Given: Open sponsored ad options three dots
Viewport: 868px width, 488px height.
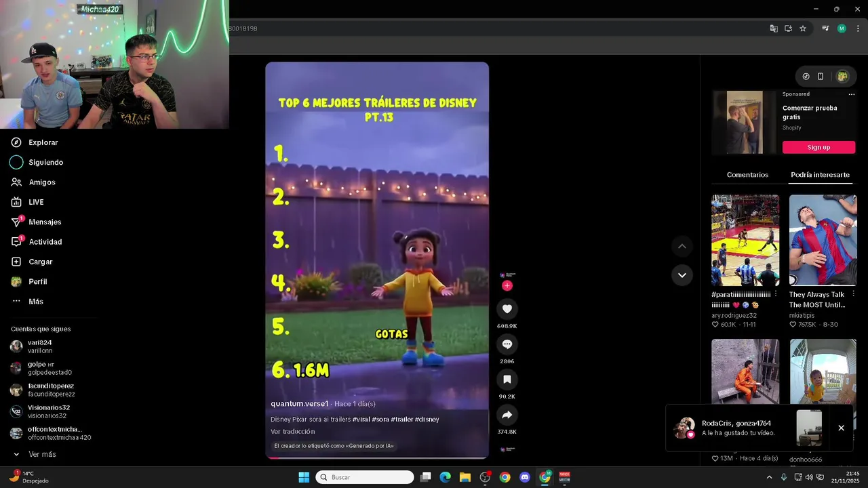Looking at the screenshot, I should click(x=852, y=94).
